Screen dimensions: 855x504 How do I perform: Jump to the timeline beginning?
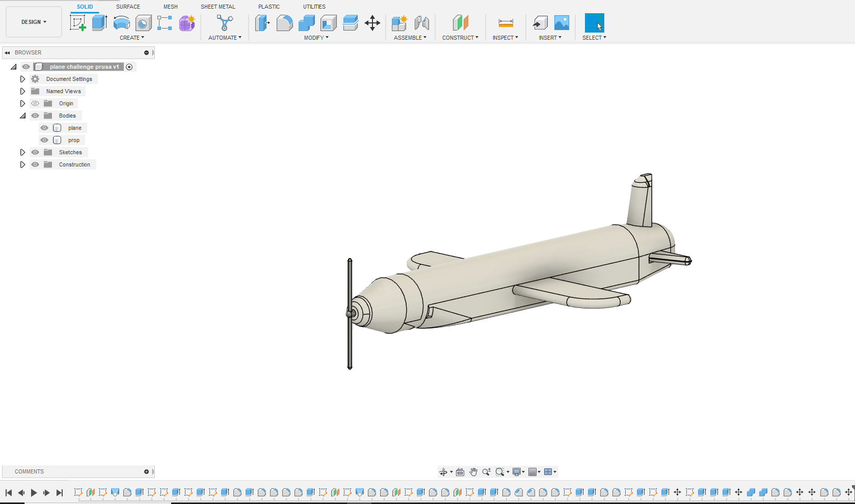coord(9,492)
